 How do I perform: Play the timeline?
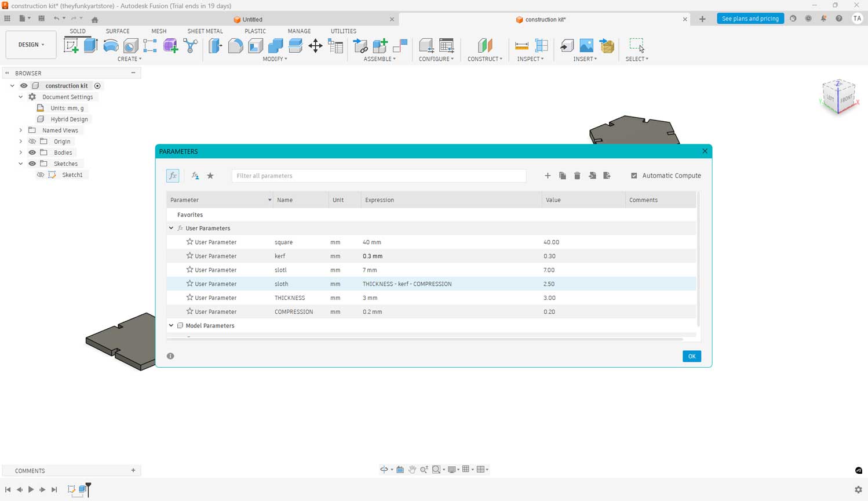click(31, 489)
